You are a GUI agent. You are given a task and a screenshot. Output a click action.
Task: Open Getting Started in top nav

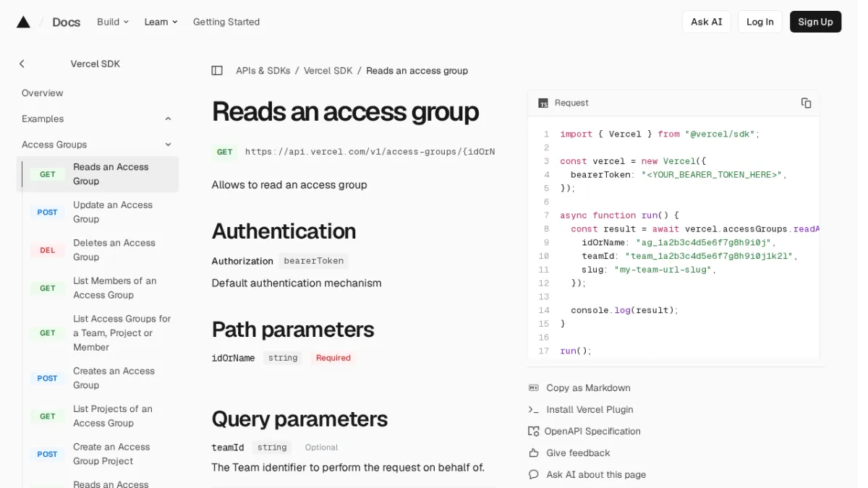(226, 22)
